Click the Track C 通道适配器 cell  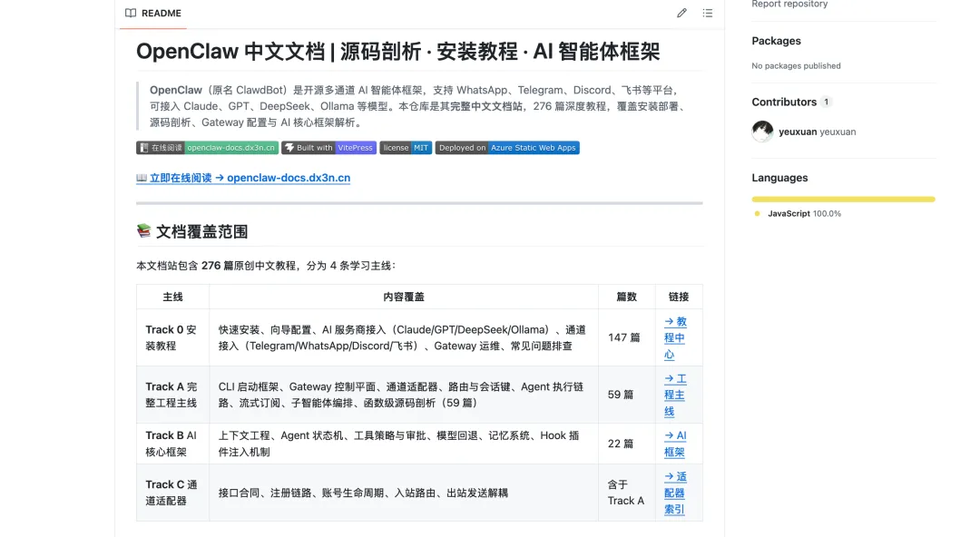tap(173, 493)
